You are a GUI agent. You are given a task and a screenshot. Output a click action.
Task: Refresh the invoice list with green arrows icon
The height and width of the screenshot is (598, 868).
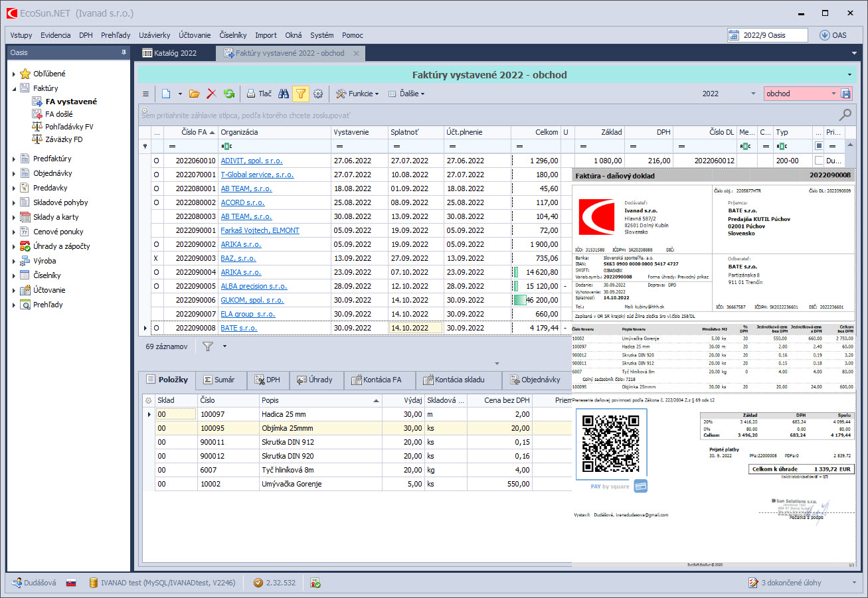(229, 94)
